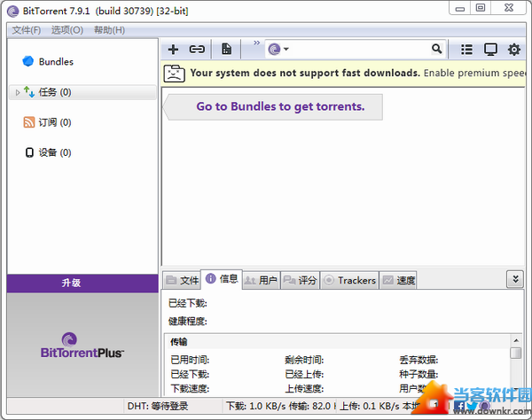Click the DHT: 等待登录 status entry
The height and width of the screenshot is (420, 532).
point(158,406)
